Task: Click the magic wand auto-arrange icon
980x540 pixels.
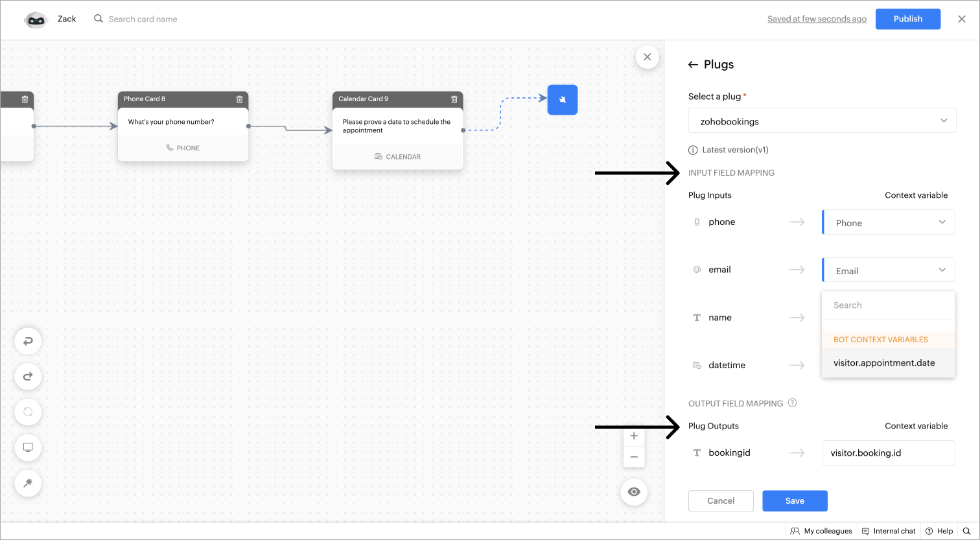Action: click(28, 483)
